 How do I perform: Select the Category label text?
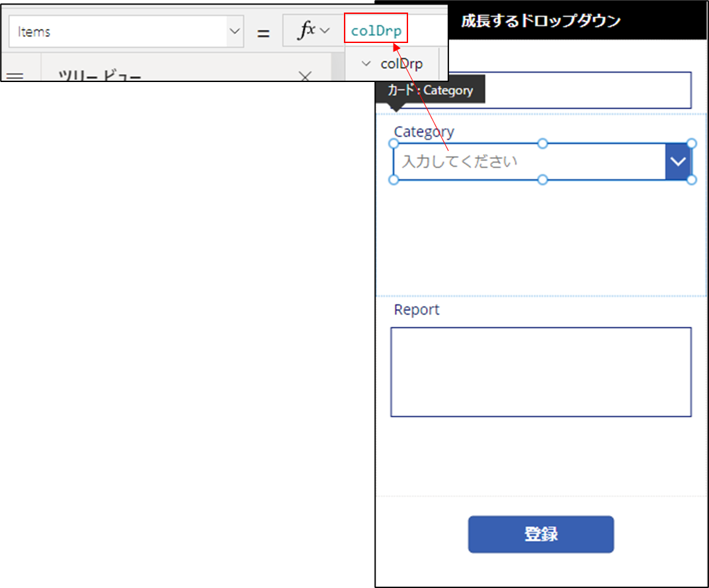coord(424,132)
